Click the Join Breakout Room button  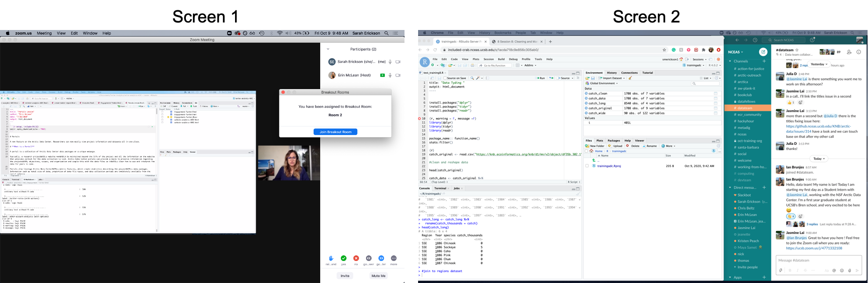[x=335, y=132]
